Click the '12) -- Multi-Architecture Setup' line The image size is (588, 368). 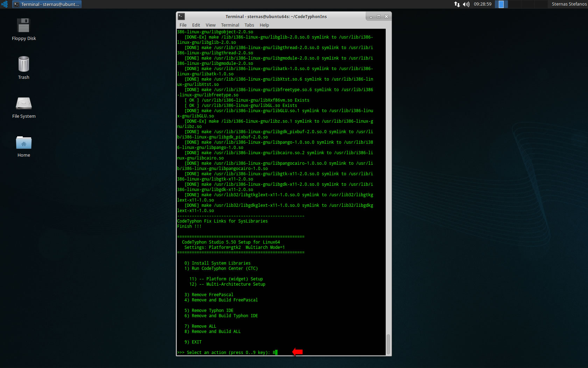point(227,284)
